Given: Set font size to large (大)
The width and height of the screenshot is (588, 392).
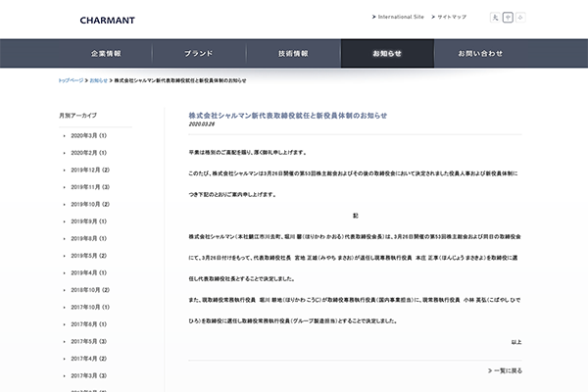Looking at the screenshot, I should click(x=495, y=18).
